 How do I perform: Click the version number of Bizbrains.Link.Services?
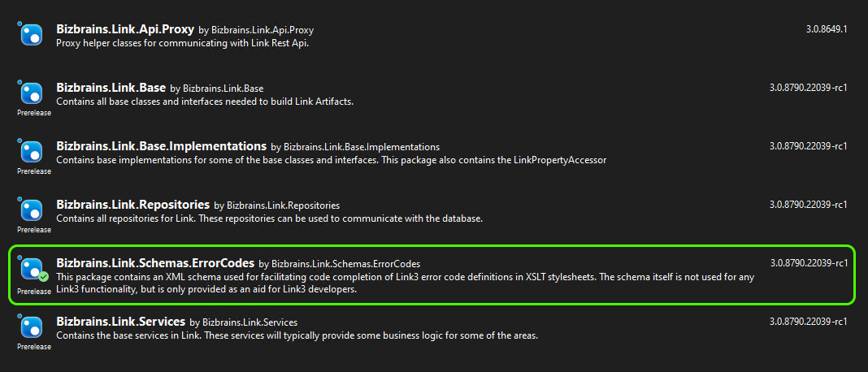(x=808, y=322)
